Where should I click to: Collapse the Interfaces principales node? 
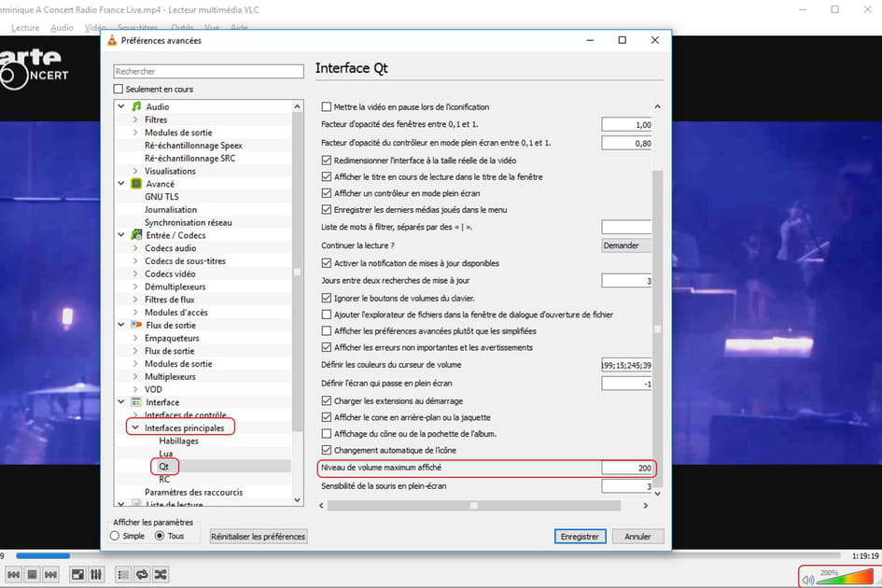[x=135, y=427]
